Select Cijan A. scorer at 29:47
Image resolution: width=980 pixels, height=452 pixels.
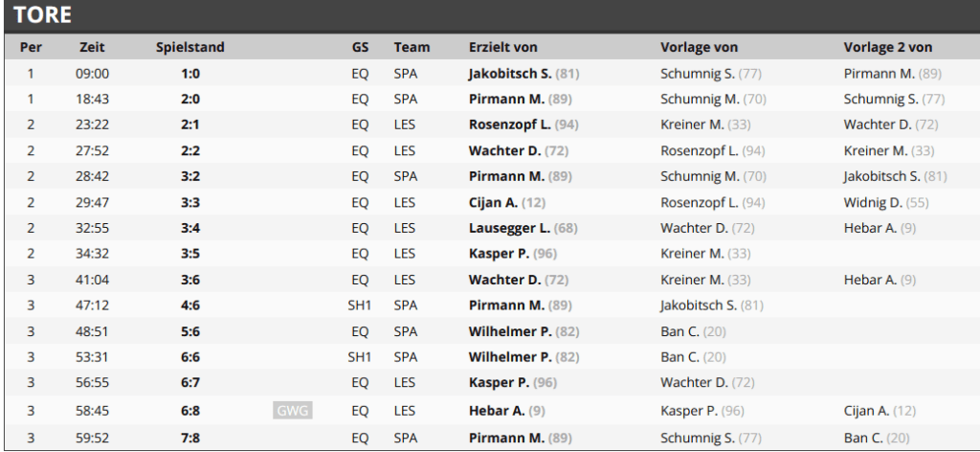coord(493,203)
